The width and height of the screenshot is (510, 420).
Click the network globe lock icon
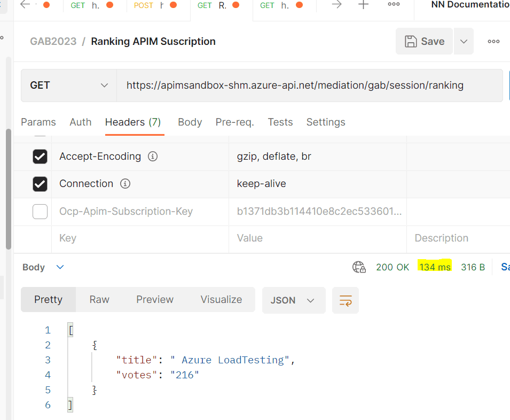coord(359,267)
